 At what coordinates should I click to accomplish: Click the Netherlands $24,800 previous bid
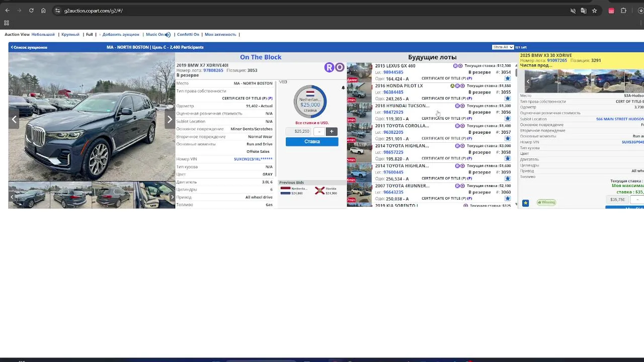294,191
